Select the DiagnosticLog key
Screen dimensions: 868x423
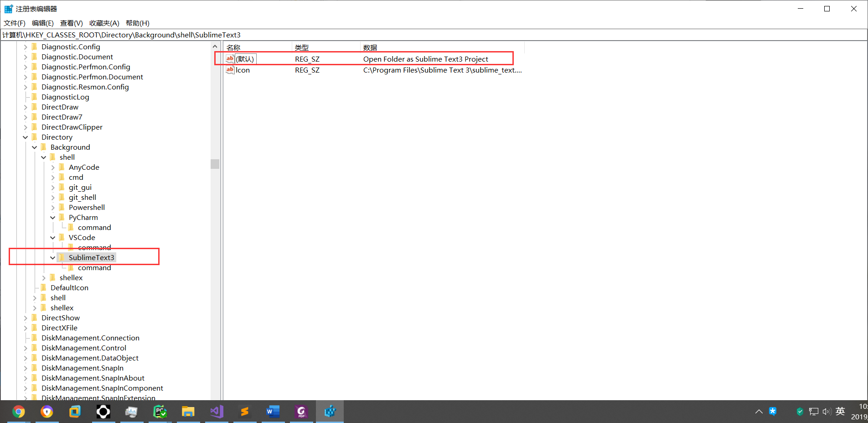65,97
